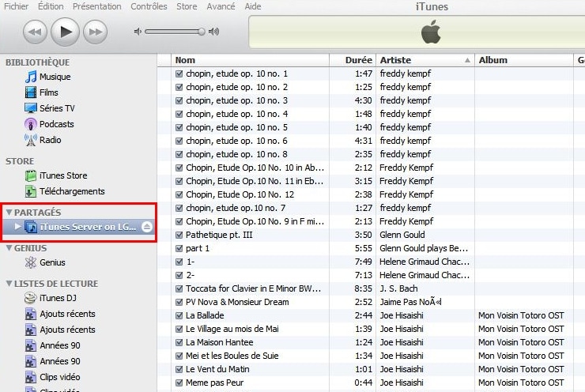Open the iTunes Store bag icon
585x392 pixels.
pyautogui.click(x=31, y=175)
